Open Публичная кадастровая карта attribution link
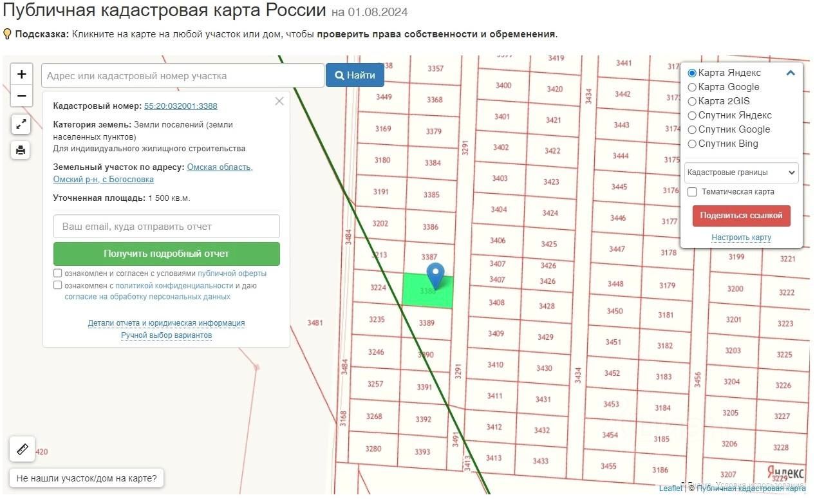 [x=751, y=489]
